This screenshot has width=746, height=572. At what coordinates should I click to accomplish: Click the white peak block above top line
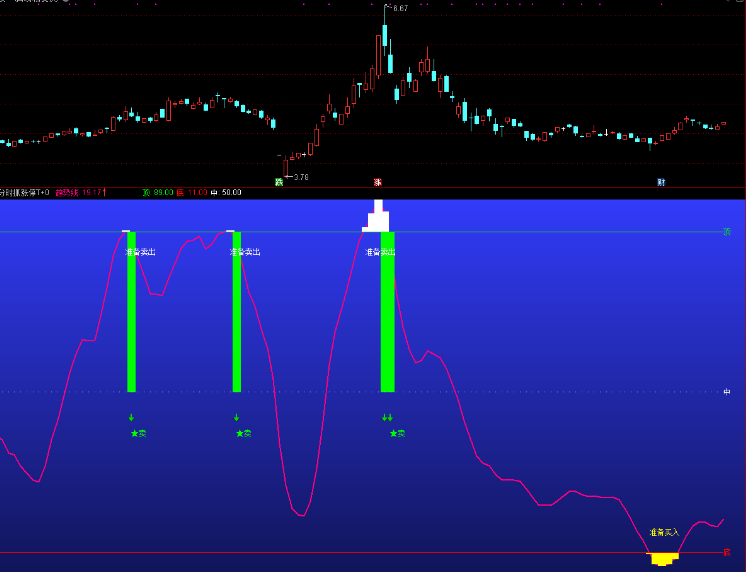coord(376,219)
